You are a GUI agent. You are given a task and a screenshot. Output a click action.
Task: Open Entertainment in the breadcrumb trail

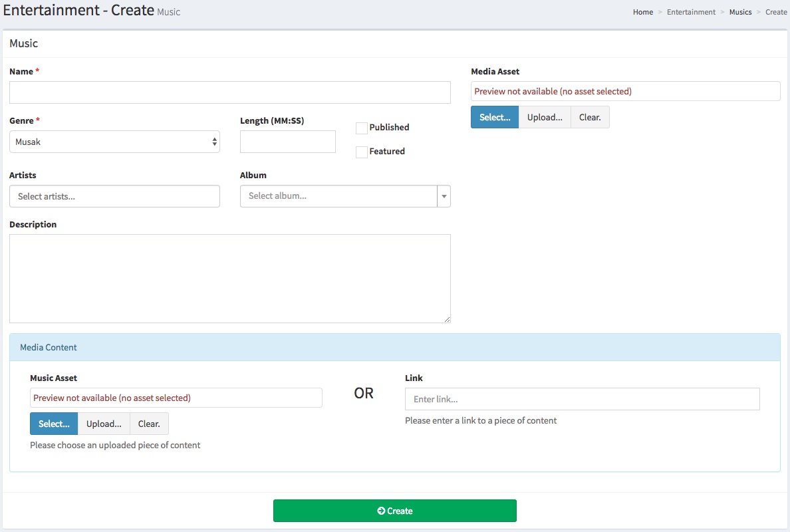pyautogui.click(x=691, y=12)
